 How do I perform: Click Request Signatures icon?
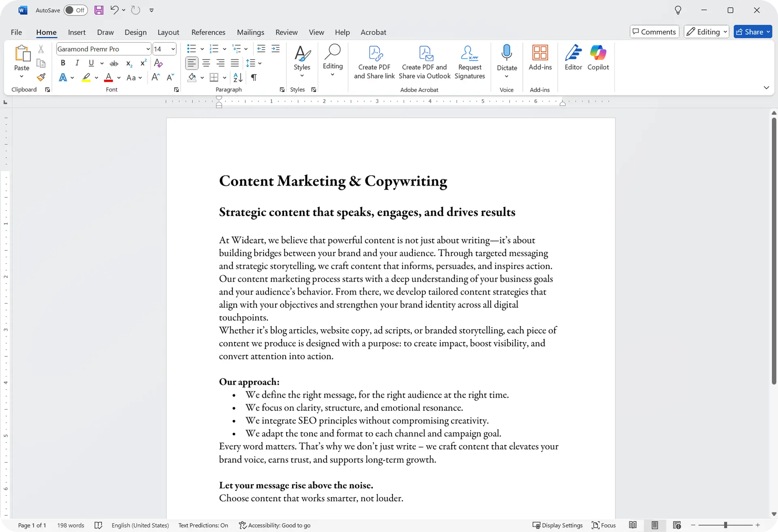[x=470, y=62]
